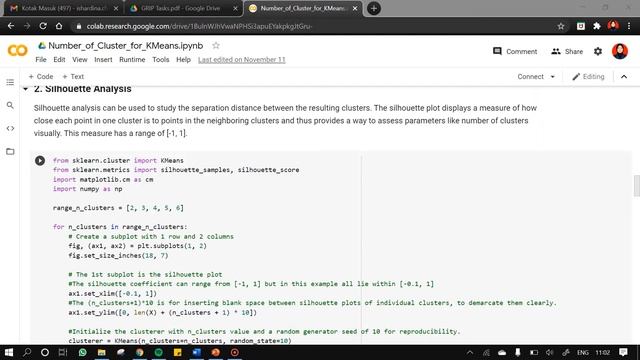Connect to a runtime

pos(530,77)
